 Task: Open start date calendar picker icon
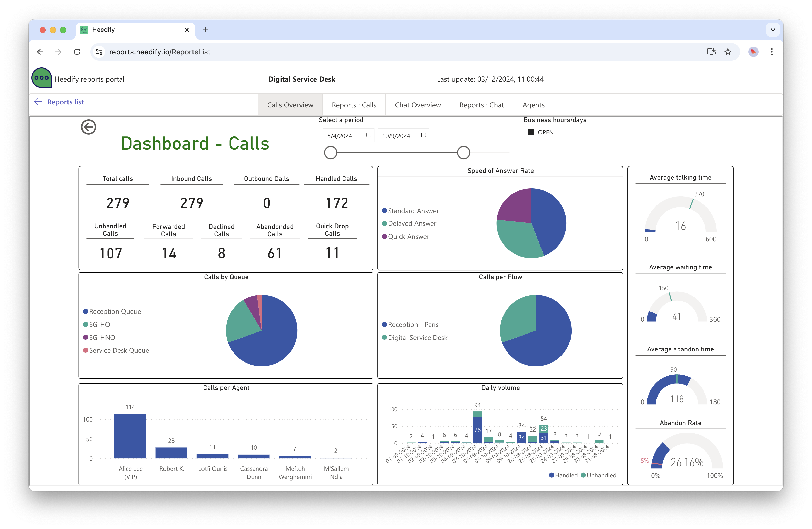369,135
